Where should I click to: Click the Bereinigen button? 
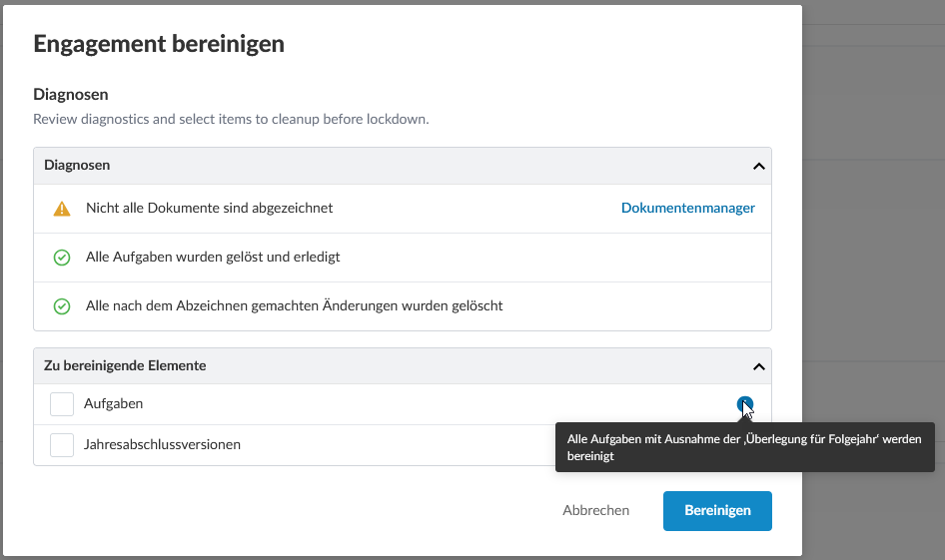point(717,511)
